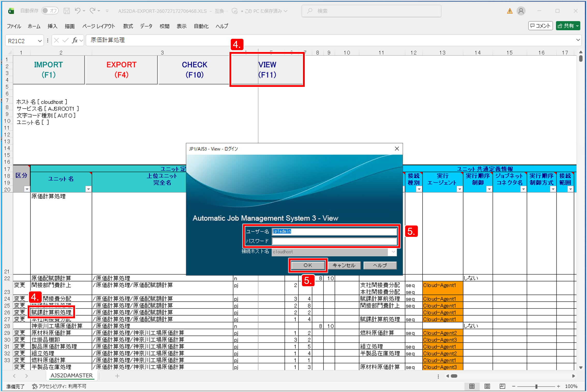Click the パスワード input field
This screenshot has width=587, height=392.
pos(334,241)
